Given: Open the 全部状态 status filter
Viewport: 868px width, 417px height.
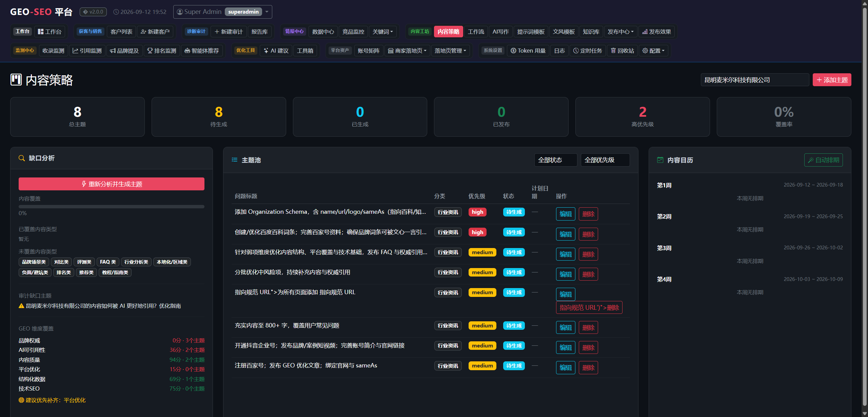Looking at the screenshot, I should tap(555, 160).
